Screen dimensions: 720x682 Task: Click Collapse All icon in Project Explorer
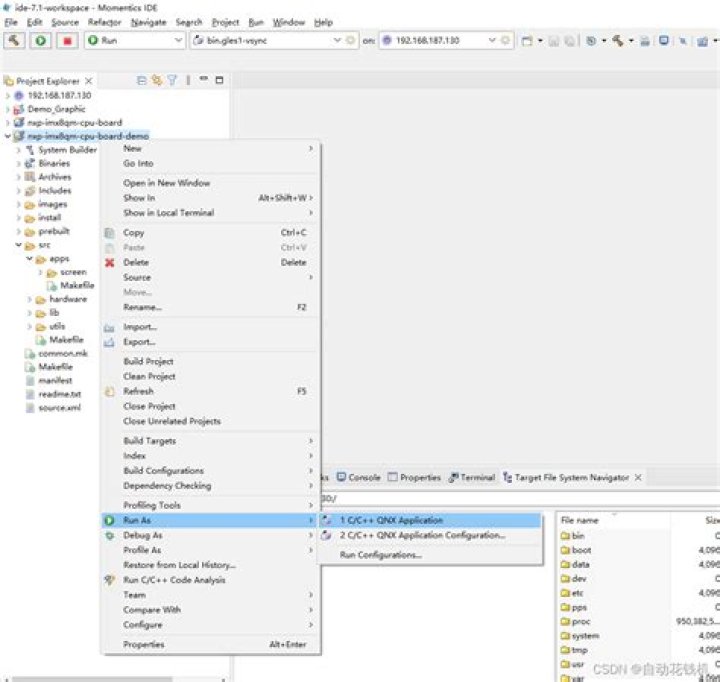pyautogui.click(x=142, y=80)
